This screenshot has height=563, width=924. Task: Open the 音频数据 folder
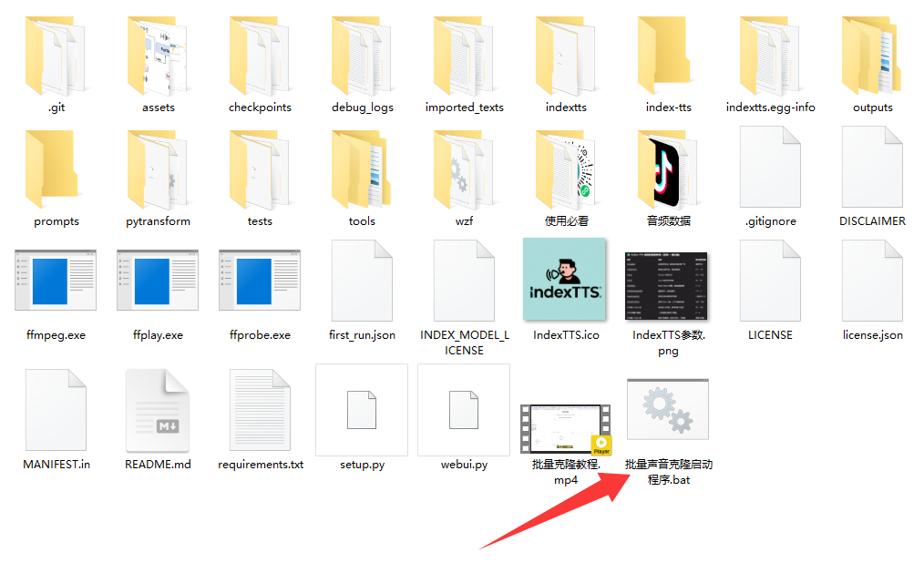[x=668, y=171]
